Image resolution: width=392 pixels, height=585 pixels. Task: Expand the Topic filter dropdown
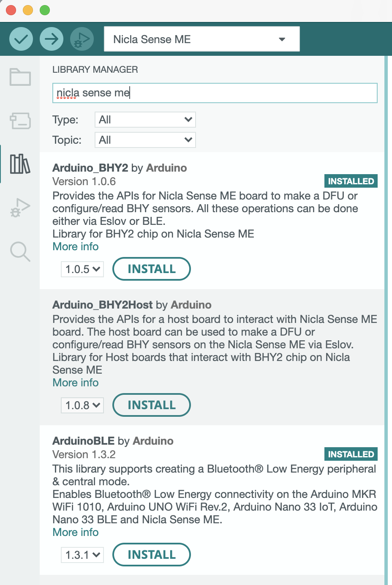tap(145, 140)
